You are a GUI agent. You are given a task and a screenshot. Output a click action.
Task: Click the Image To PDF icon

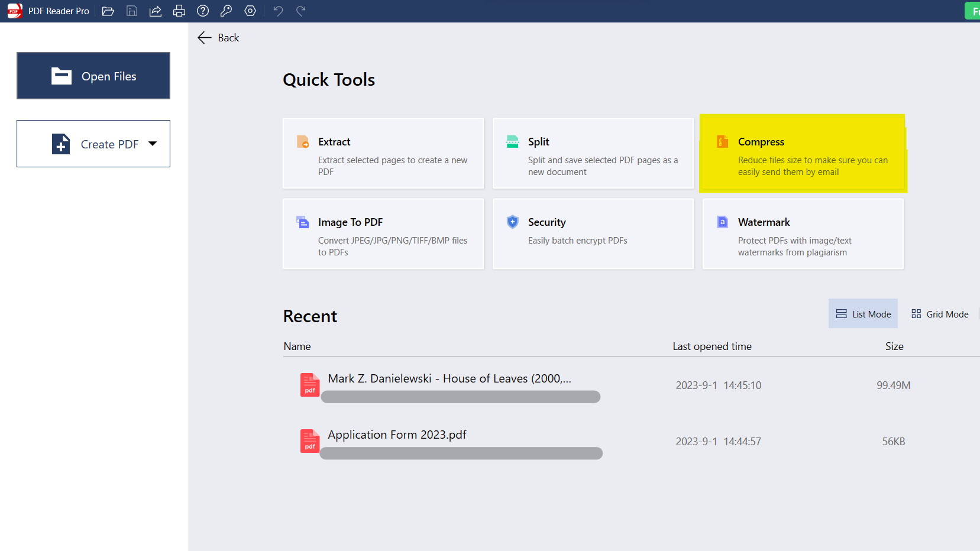pyautogui.click(x=303, y=222)
